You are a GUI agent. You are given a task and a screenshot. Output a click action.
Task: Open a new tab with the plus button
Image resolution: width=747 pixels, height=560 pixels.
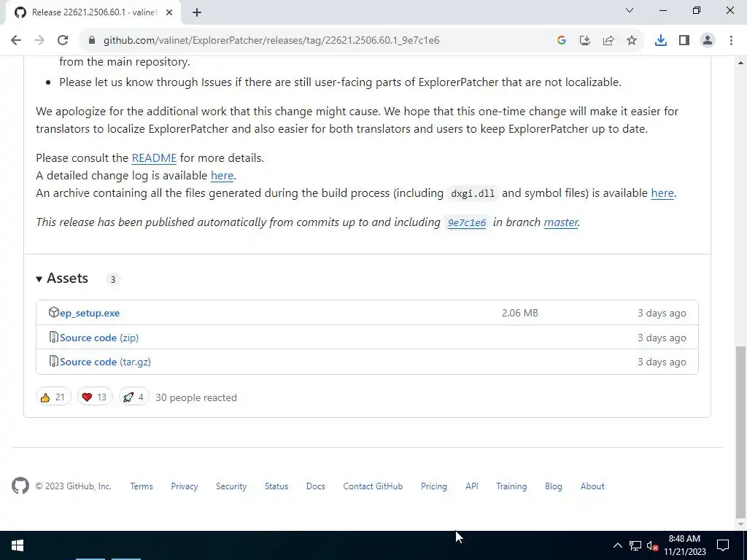coord(197,12)
